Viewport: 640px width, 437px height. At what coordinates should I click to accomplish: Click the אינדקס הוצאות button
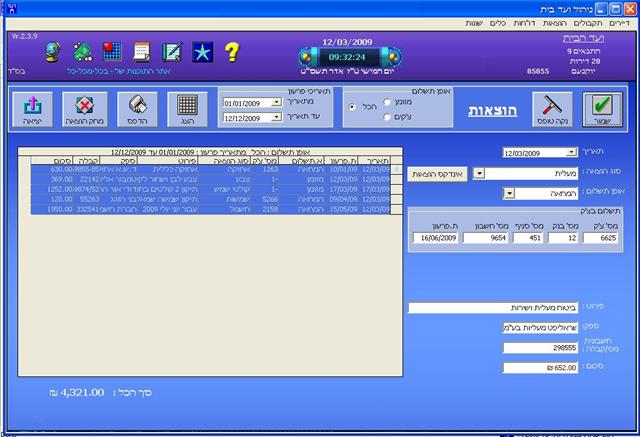click(x=437, y=174)
